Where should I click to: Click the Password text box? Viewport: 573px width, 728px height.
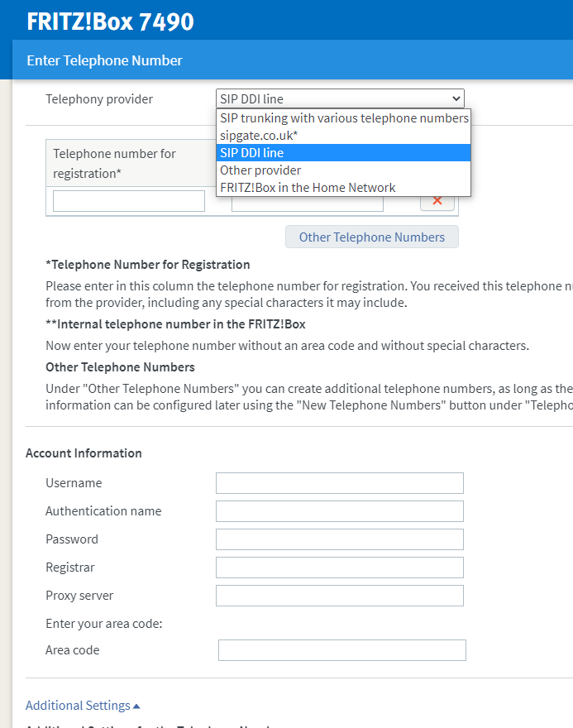(340, 539)
